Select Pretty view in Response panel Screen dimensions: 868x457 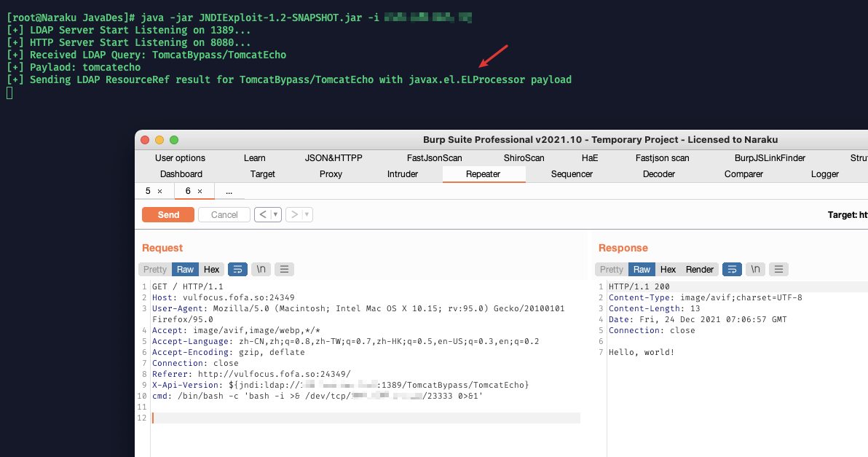[612, 269]
